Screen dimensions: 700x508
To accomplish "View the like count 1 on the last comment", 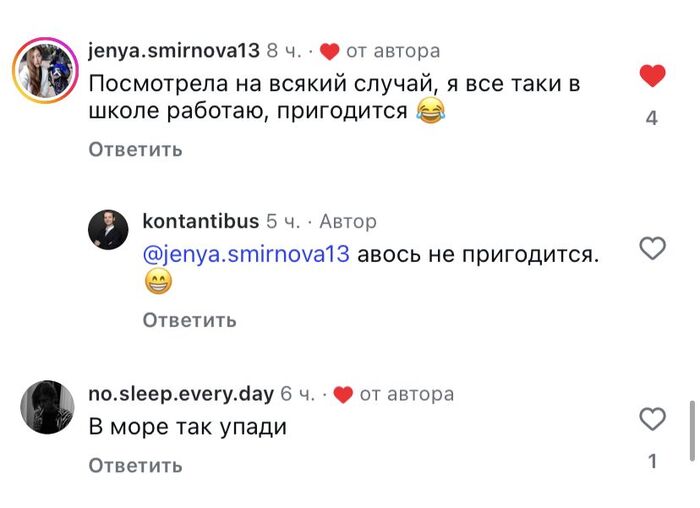I will [652, 462].
